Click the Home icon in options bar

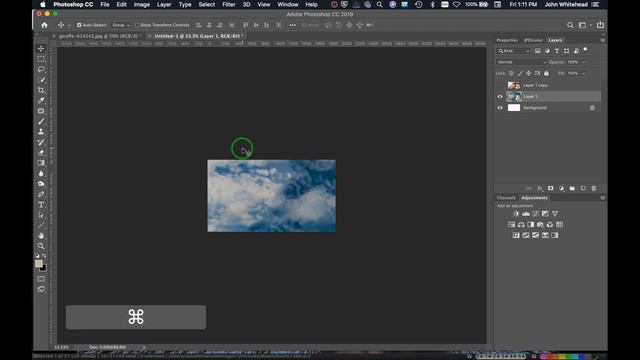[44, 25]
